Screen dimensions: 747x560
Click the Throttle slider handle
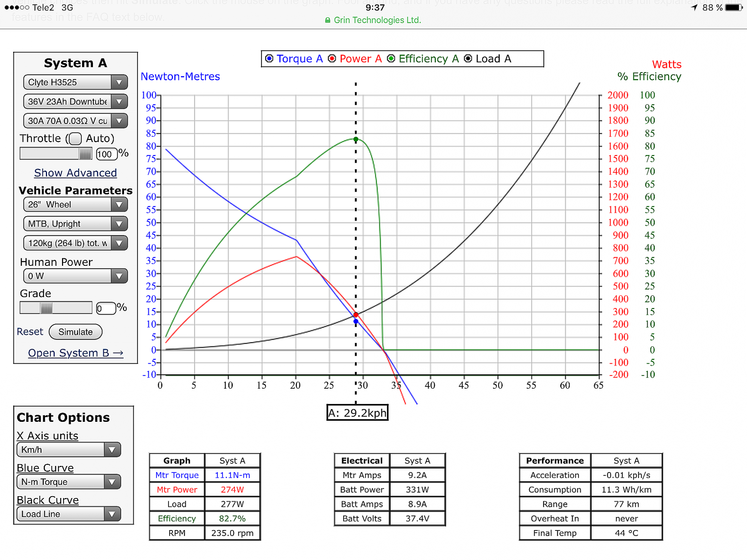pyautogui.click(x=85, y=153)
